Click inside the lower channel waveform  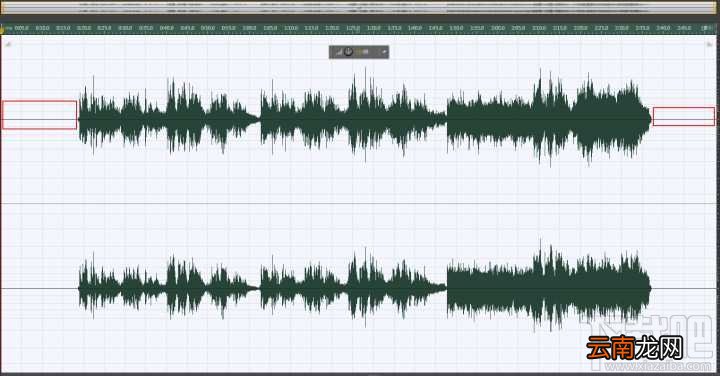coord(365,288)
